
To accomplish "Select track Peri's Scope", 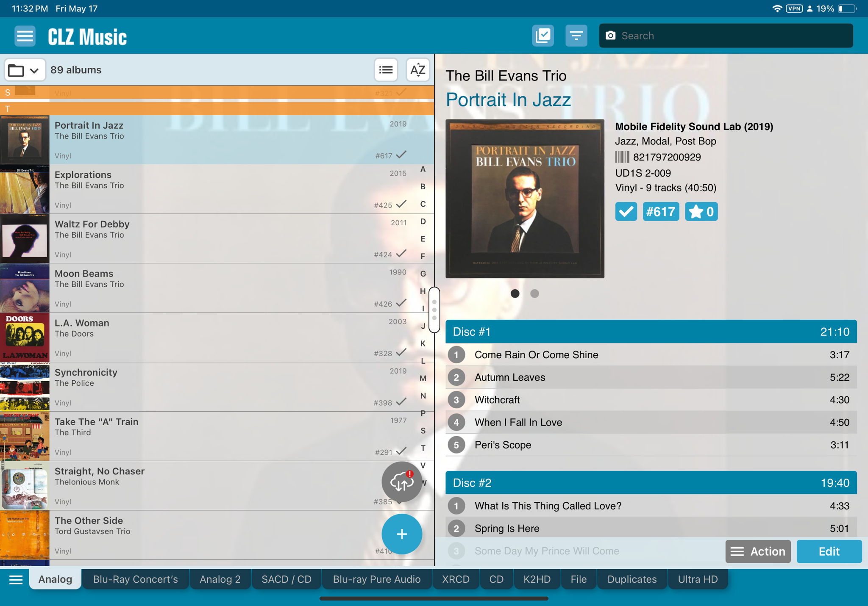I will tap(651, 445).
